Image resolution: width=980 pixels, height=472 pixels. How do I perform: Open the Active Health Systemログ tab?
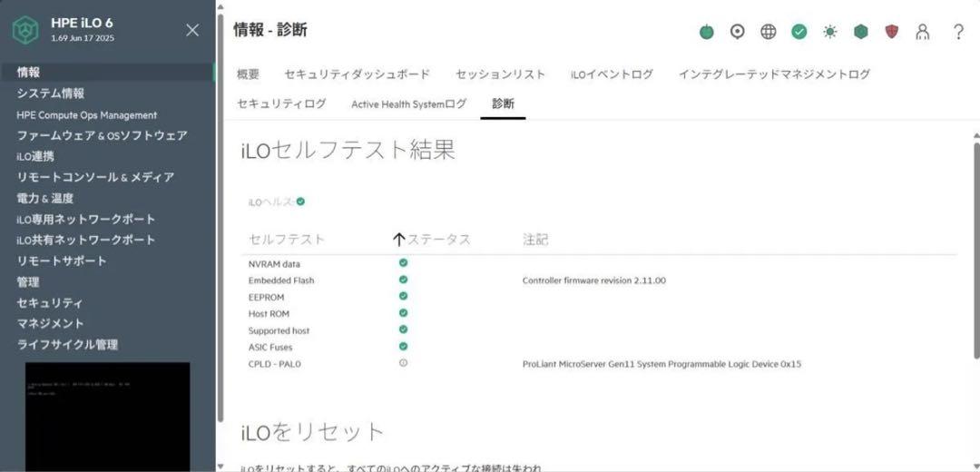pos(408,103)
